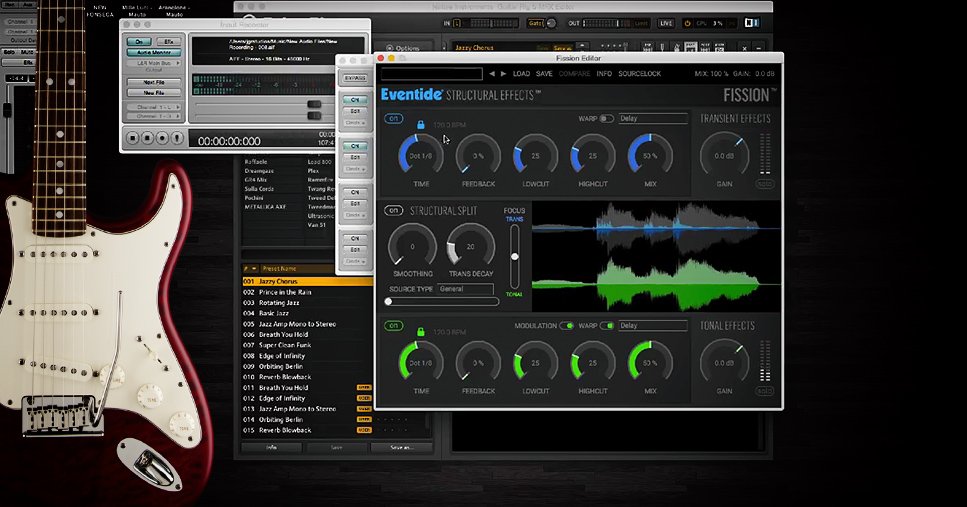Click the previous preset arrow in Fission Editor
This screenshot has height=507, width=967.
point(491,74)
